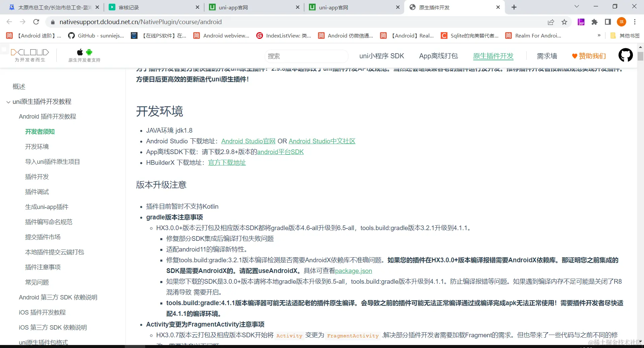Click the page vertical scrollbar thumb
Image resolution: width=644 pixels, height=348 pixels.
tap(640, 56)
